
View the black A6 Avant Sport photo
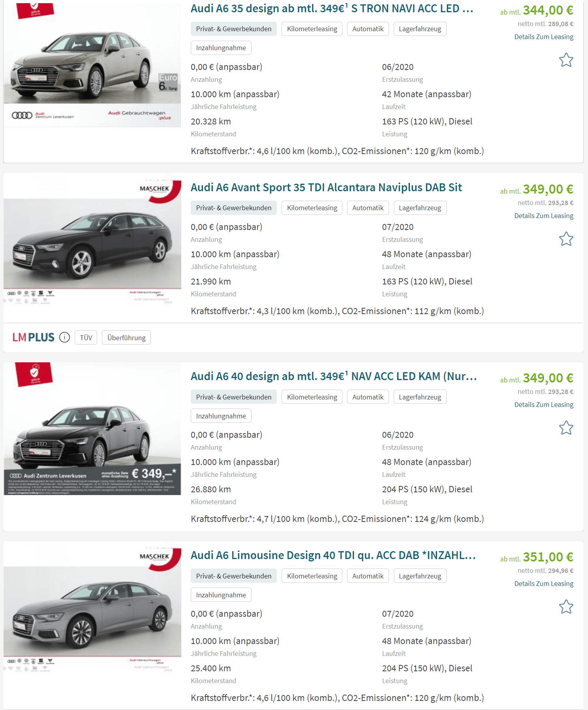pyautogui.click(x=92, y=242)
